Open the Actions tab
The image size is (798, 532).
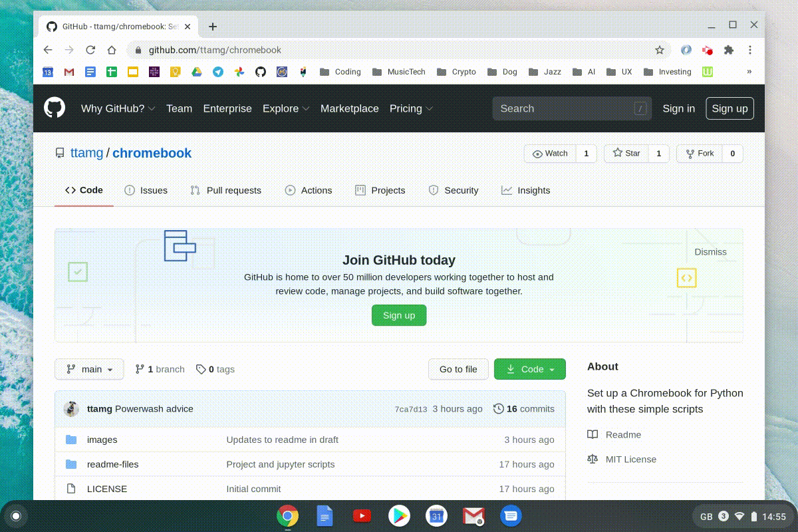[x=308, y=190]
